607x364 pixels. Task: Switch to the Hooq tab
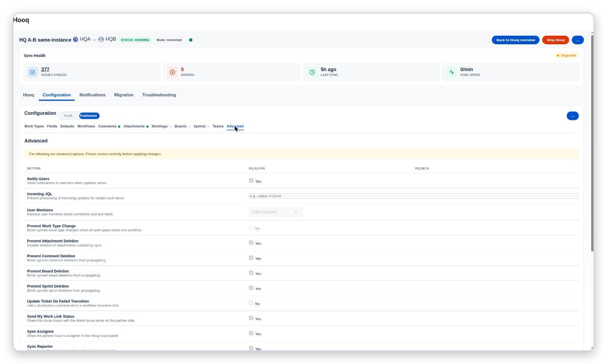[x=28, y=95]
